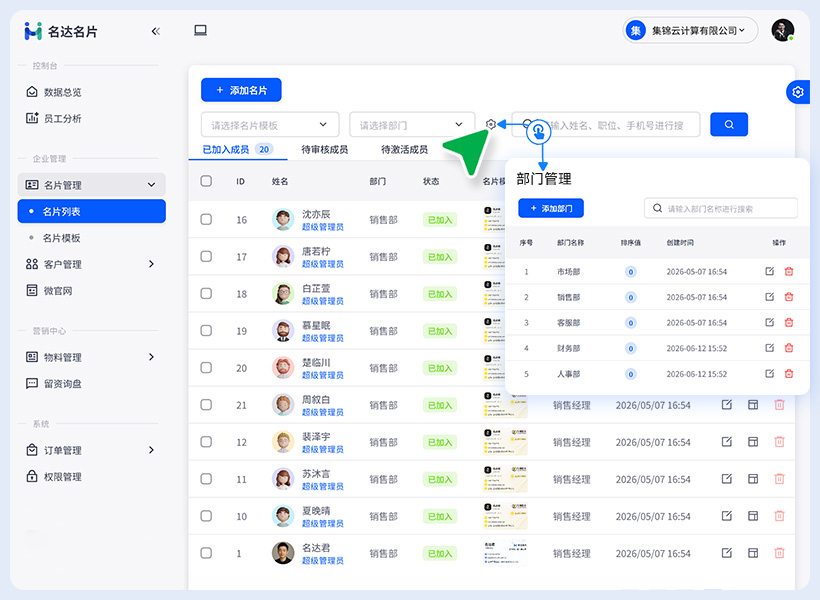820x600 pixels.
Task: Open 微官网 in the sidebar
Action: click(x=49, y=290)
